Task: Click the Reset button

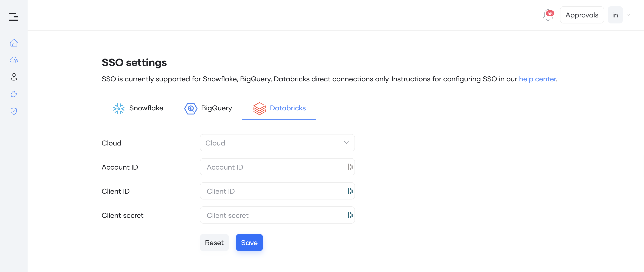Action: tap(214, 243)
